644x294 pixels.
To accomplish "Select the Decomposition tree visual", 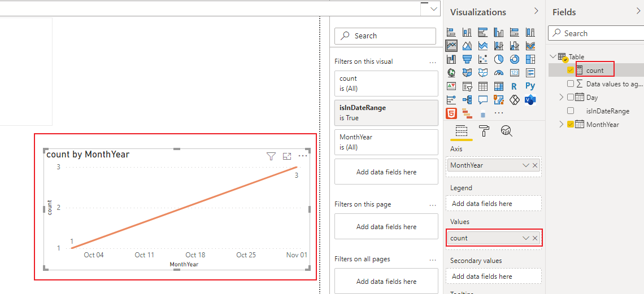I will pyautogui.click(x=467, y=100).
